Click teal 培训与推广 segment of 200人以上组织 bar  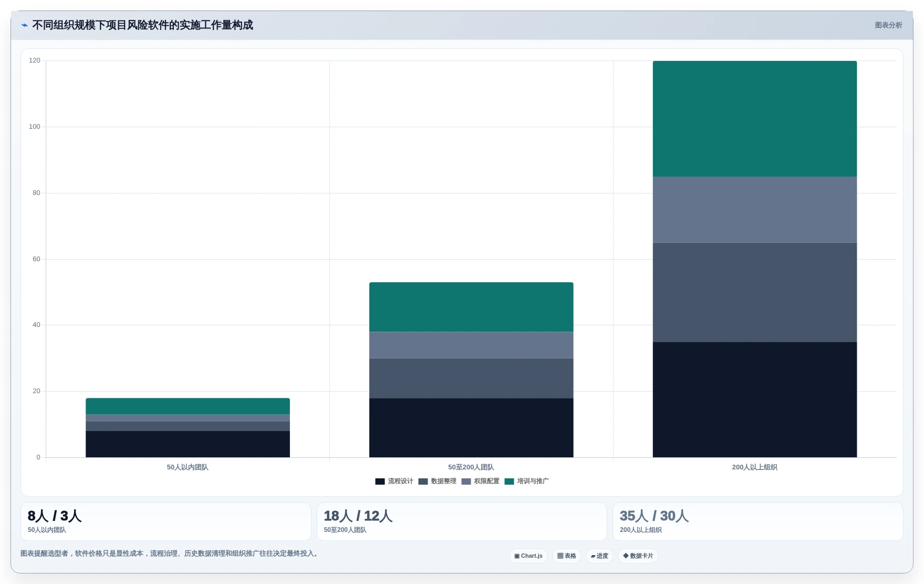click(x=755, y=119)
